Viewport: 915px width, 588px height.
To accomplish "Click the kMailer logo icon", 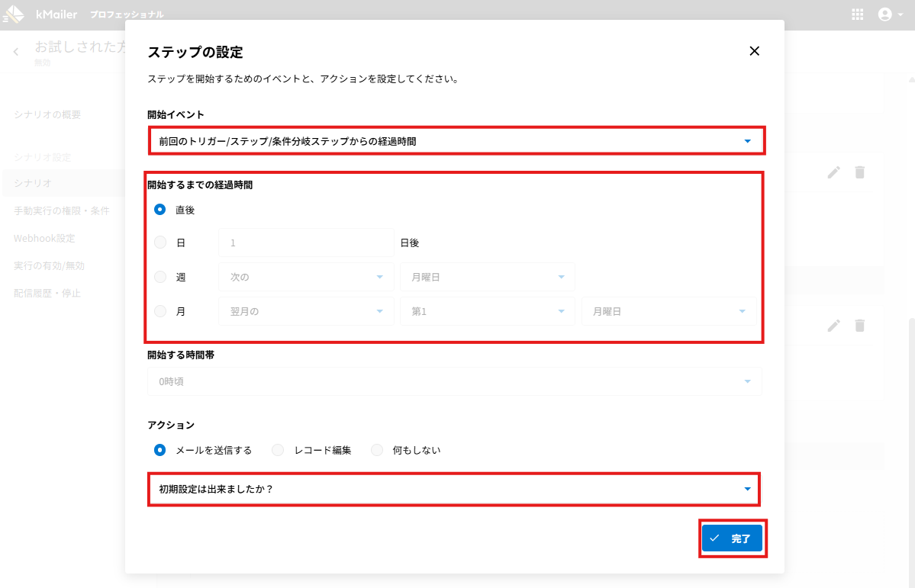I will 14,14.
